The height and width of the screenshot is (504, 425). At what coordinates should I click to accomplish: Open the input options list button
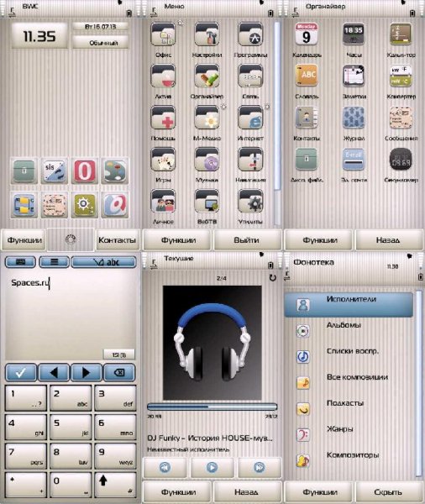point(54,262)
